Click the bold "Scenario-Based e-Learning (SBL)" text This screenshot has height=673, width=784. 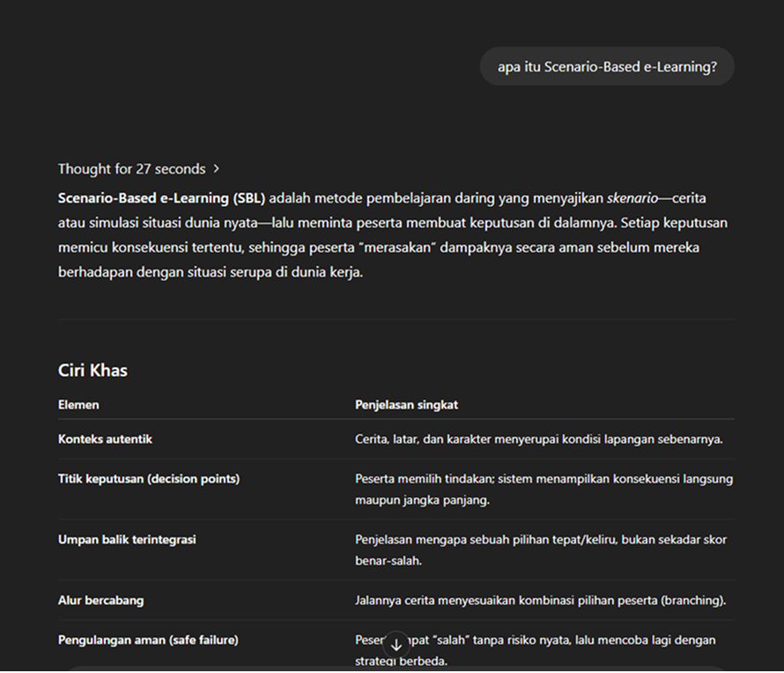point(161,197)
